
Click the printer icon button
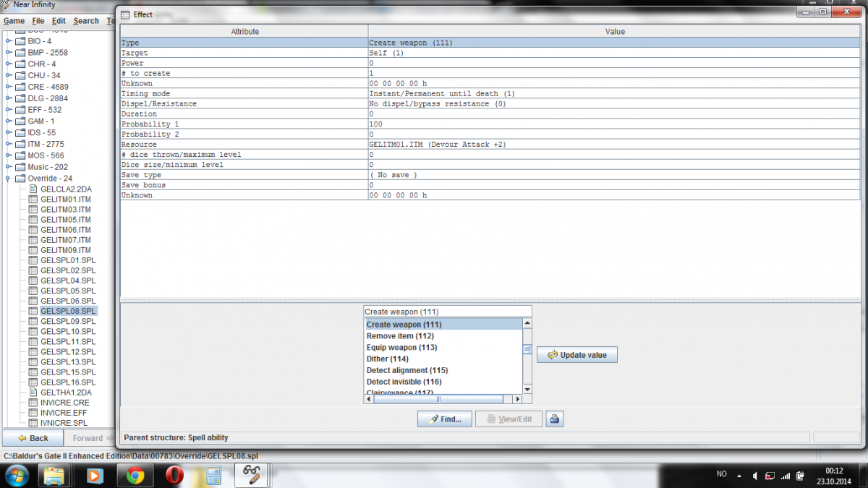click(555, 419)
